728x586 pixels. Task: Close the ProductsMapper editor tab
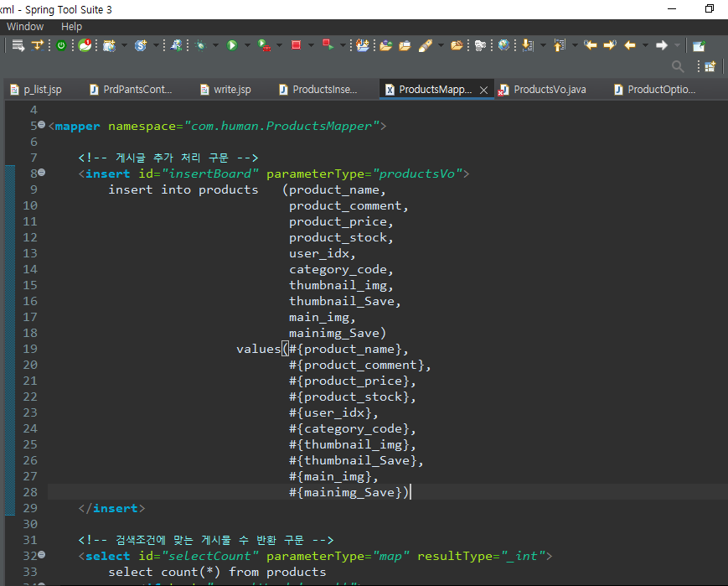coord(483,90)
